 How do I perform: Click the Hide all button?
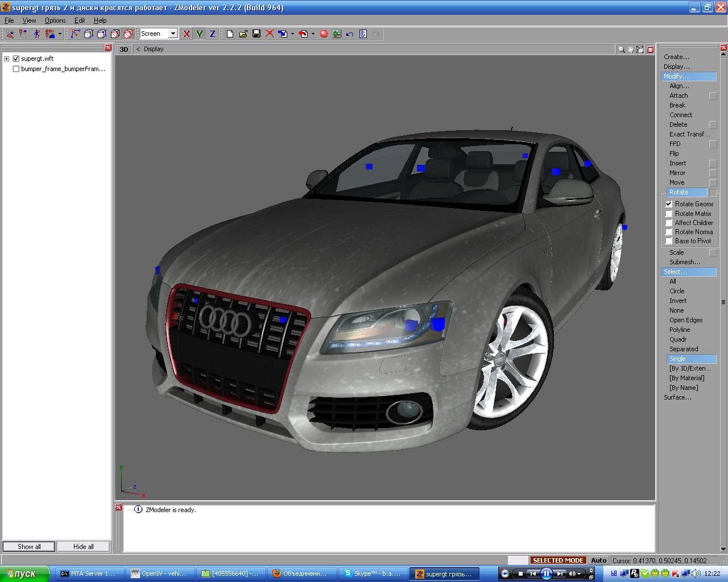pos(84,547)
